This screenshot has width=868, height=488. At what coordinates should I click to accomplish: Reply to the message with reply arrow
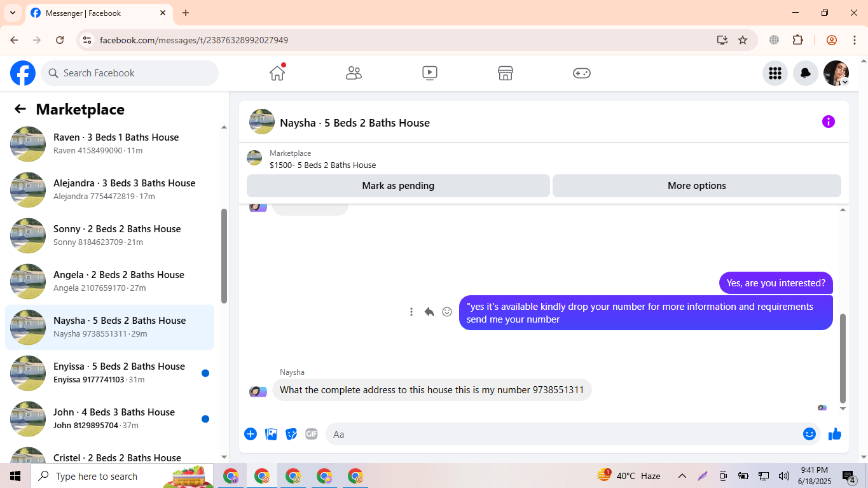coord(429,312)
